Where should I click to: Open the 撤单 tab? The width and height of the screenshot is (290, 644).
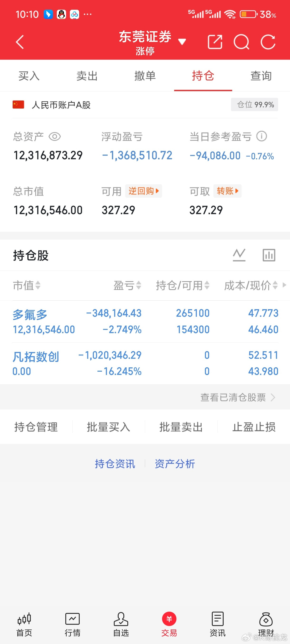(x=145, y=76)
